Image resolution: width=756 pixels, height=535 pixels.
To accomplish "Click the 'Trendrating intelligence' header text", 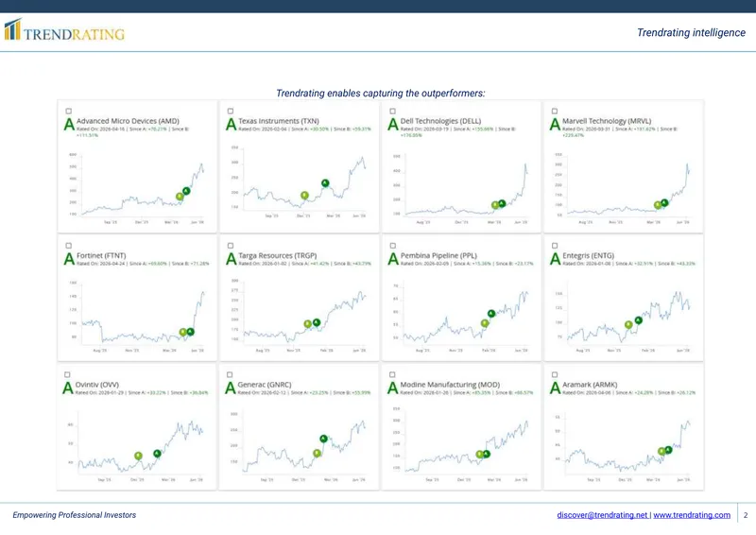I will 692,33.
